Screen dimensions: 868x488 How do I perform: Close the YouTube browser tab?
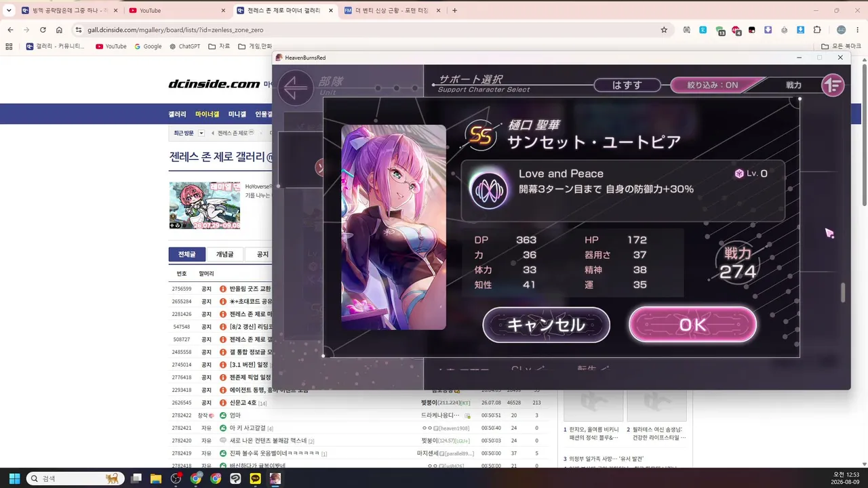click(223, 10)
